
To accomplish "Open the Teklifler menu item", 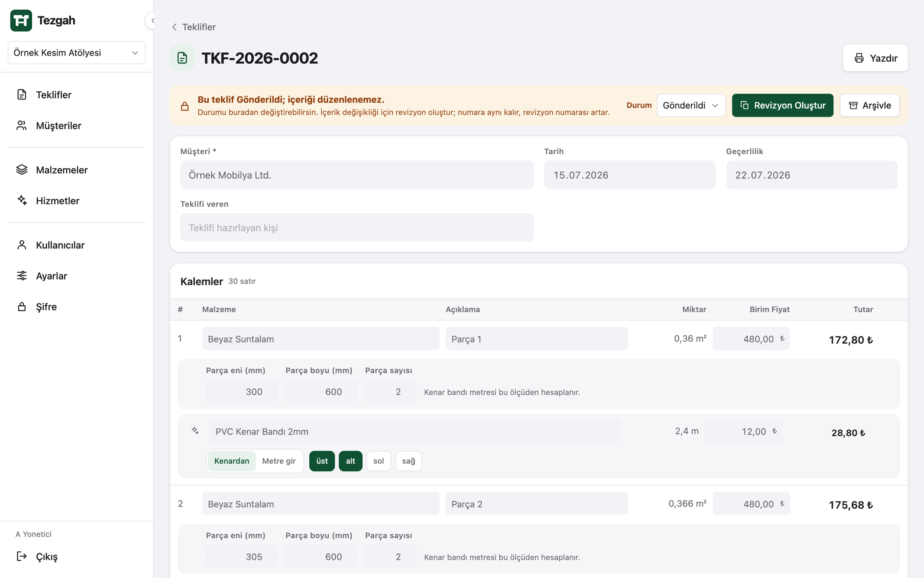I will (77, 95).
